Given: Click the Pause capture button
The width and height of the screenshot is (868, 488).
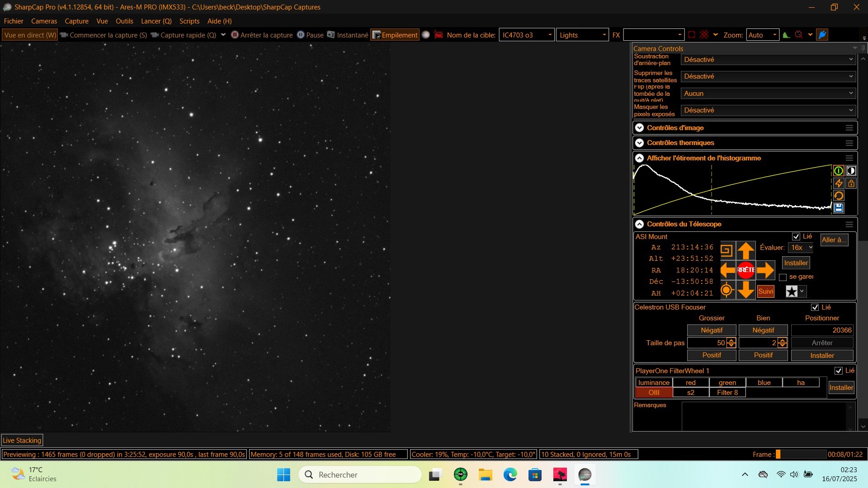Looking at the screenshot, I should tap(310, 35).
